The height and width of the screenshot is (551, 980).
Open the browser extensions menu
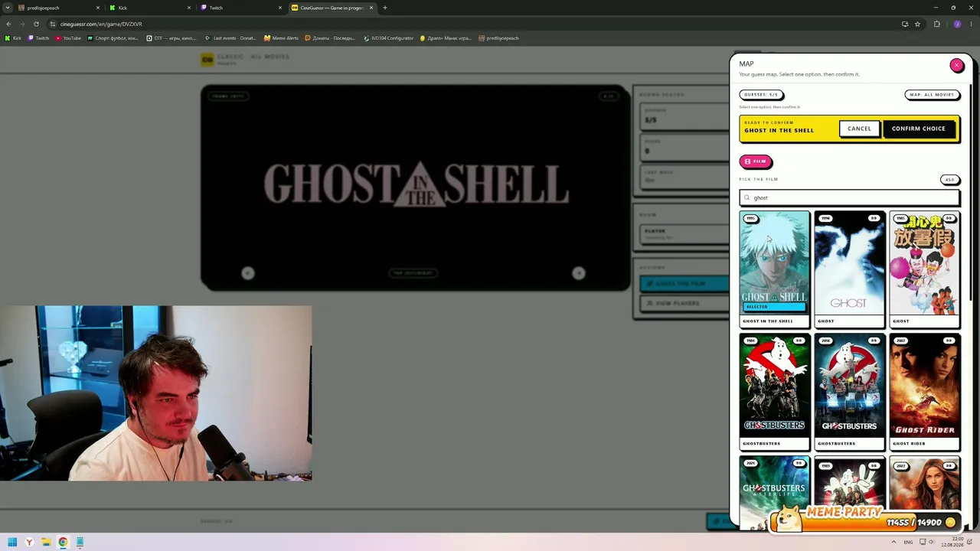pos(936,24)
